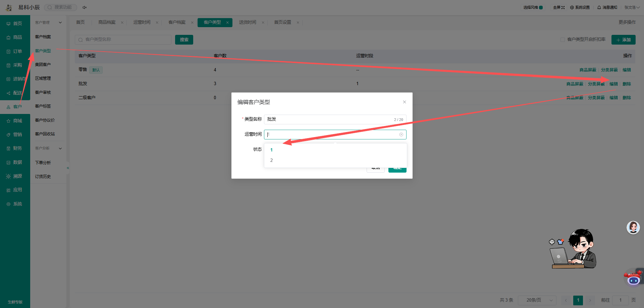
Task: Focus the 客户类型名称 search field
Action: (x=123, y=40)
